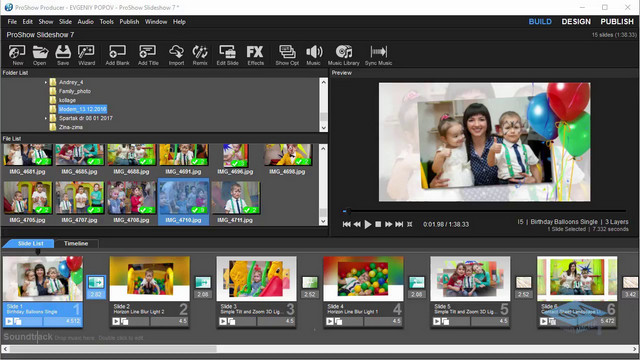
Task: Switch to the Timeline tab
Action: click(x=76, y=243)
